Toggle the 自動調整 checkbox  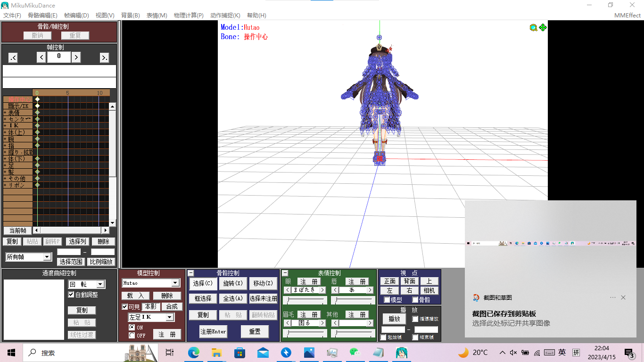(x=71, y=295)
